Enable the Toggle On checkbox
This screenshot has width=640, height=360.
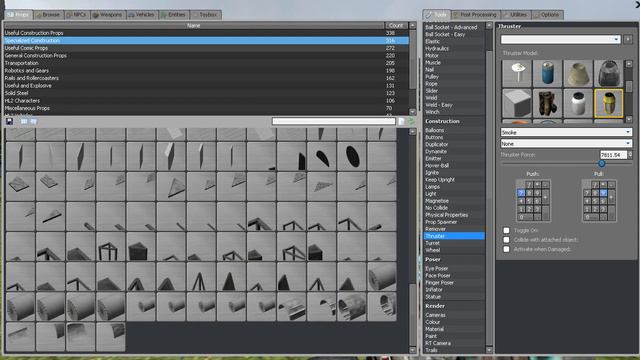[507, 230]
